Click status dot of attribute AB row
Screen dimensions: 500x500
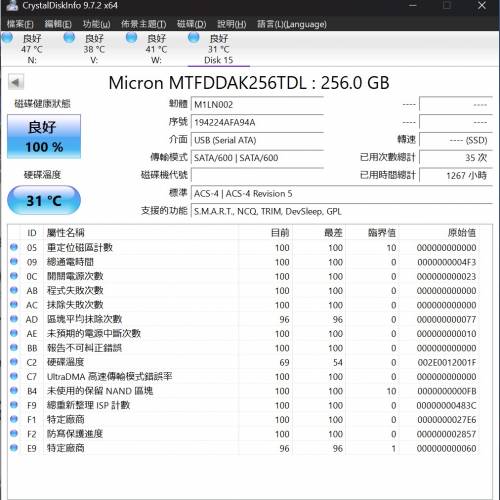(14, 290)
